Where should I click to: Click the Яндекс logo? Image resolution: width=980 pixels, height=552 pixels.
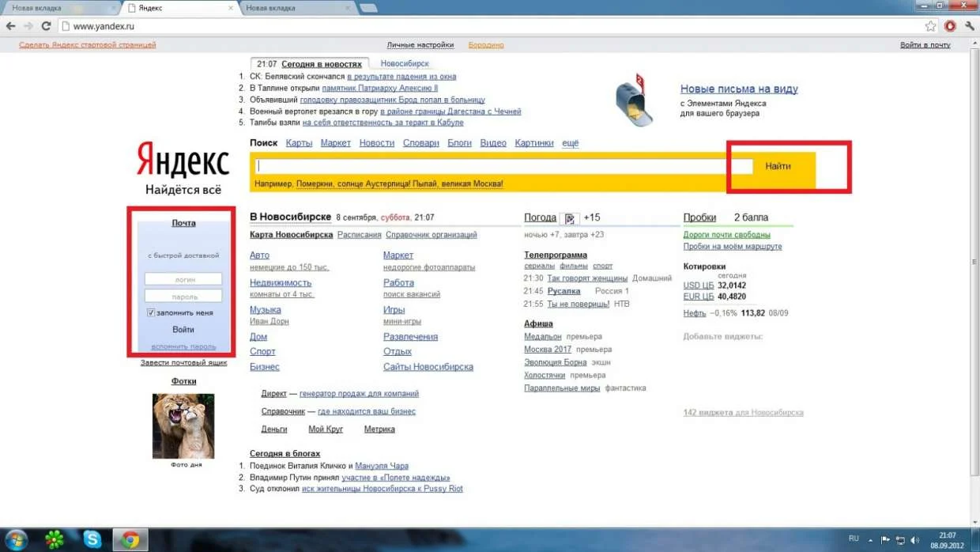coord(183,160)
